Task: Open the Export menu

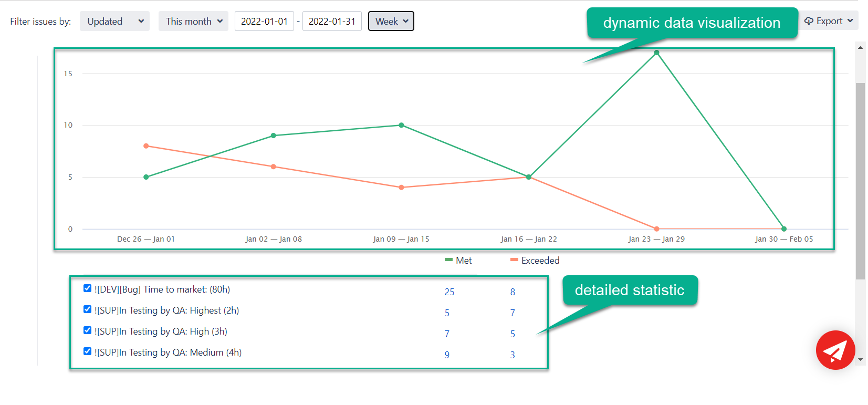Action: coord(829,21)
